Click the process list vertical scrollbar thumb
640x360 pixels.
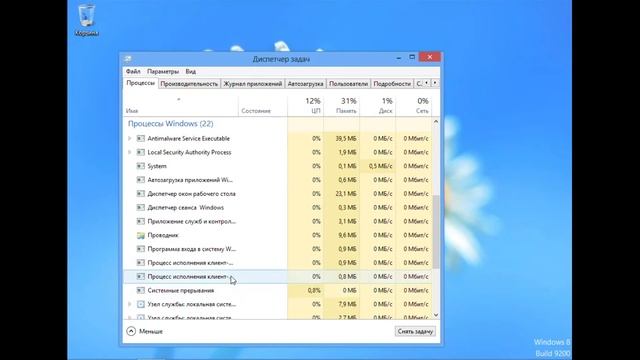coord(436,231)
